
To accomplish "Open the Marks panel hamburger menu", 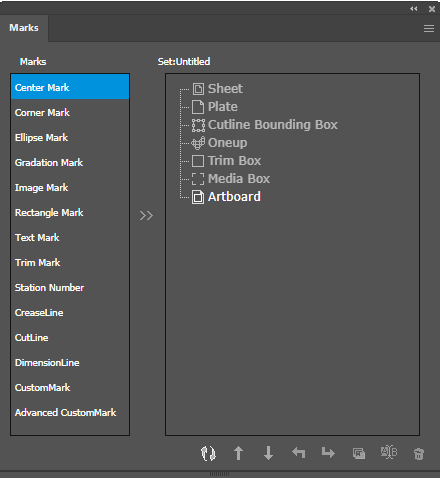I will [x=429, y=29].
